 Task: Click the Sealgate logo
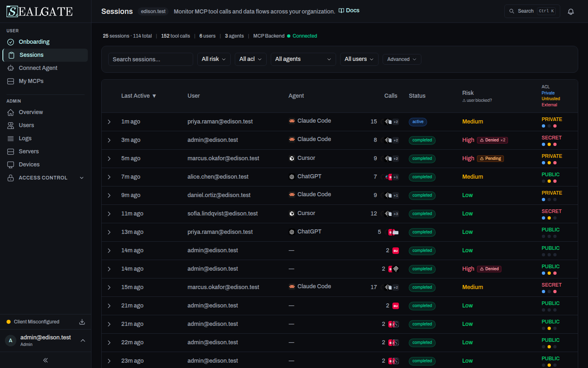(40, 11)
